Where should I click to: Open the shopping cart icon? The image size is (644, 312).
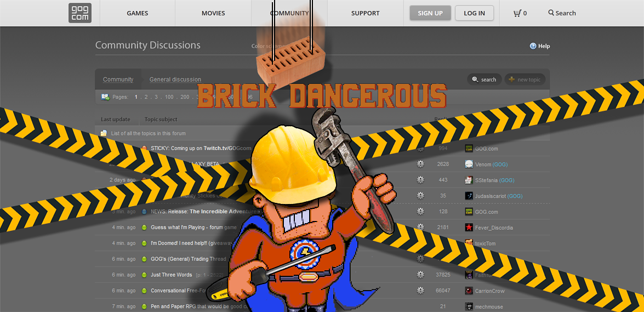[517, 13]
